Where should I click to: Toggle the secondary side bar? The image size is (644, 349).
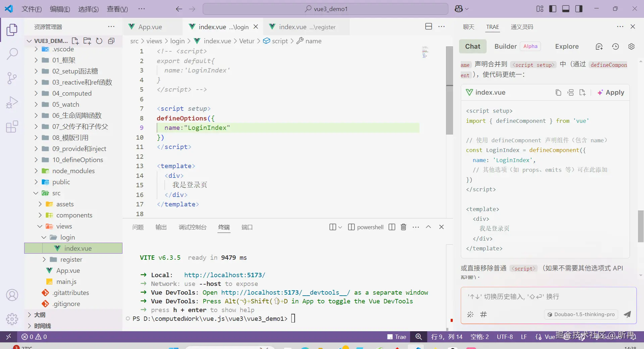pos(579,9)
